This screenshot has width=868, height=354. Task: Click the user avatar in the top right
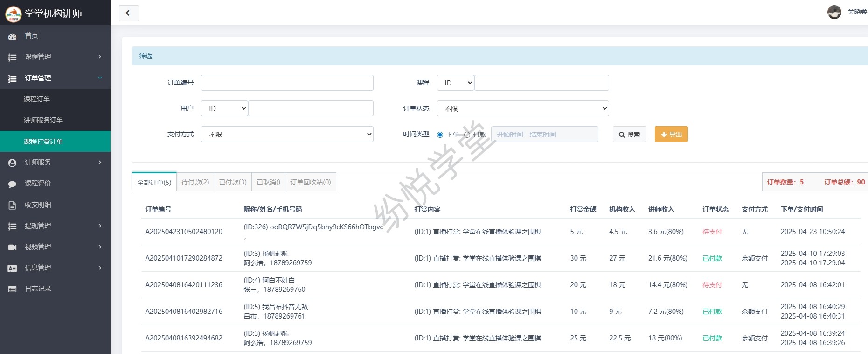pyautogui.click(x=834, y=12)
